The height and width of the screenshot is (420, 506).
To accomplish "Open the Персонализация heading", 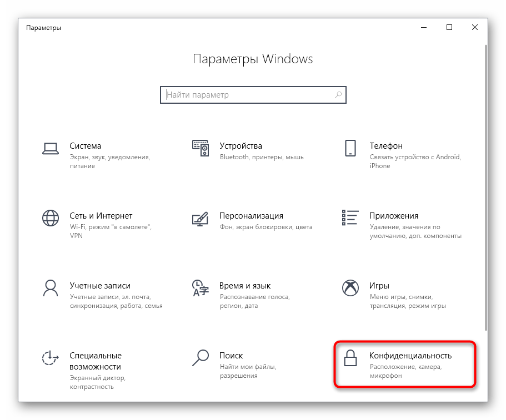I will point(252,216).
